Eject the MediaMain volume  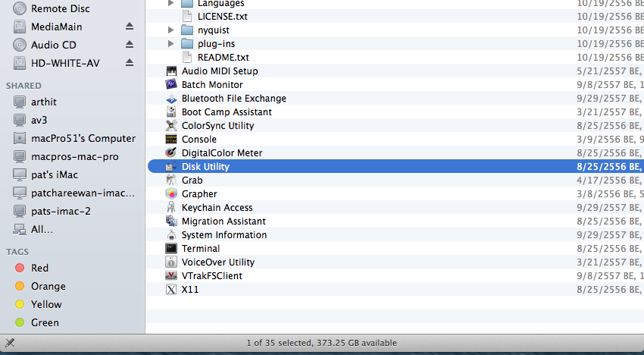click(130, 27)
